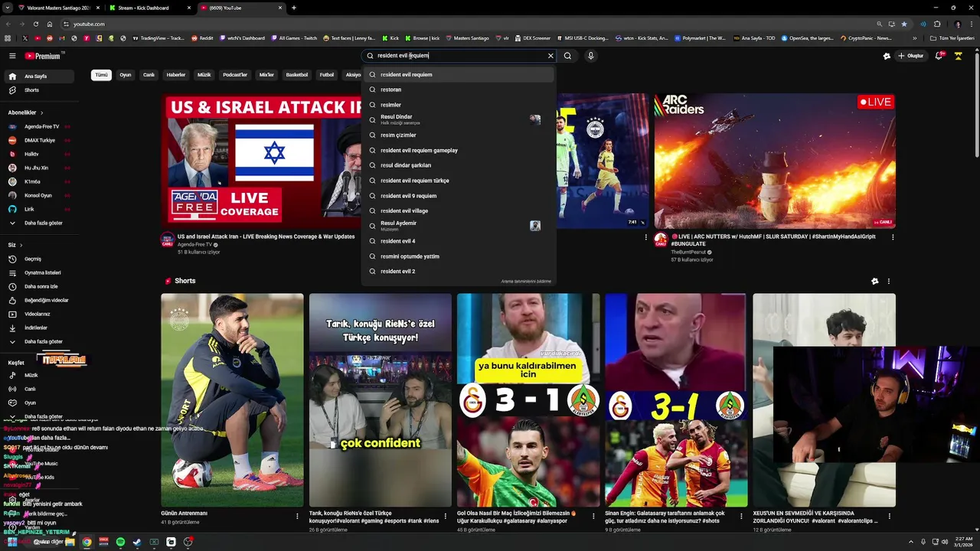Open Shorts shelf options menu
This screenshot has width=980, height=551.
pyautogui.click(x=889, y=281)
